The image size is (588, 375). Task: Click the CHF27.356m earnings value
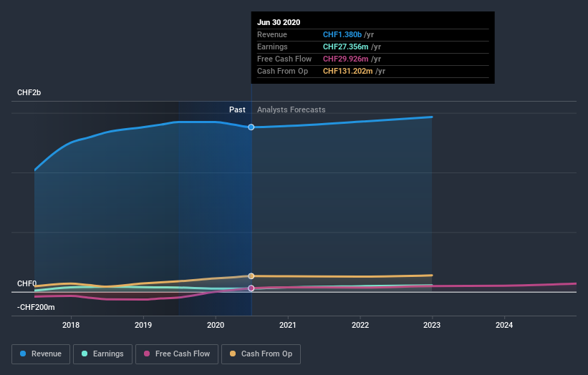tap(346, 47)
